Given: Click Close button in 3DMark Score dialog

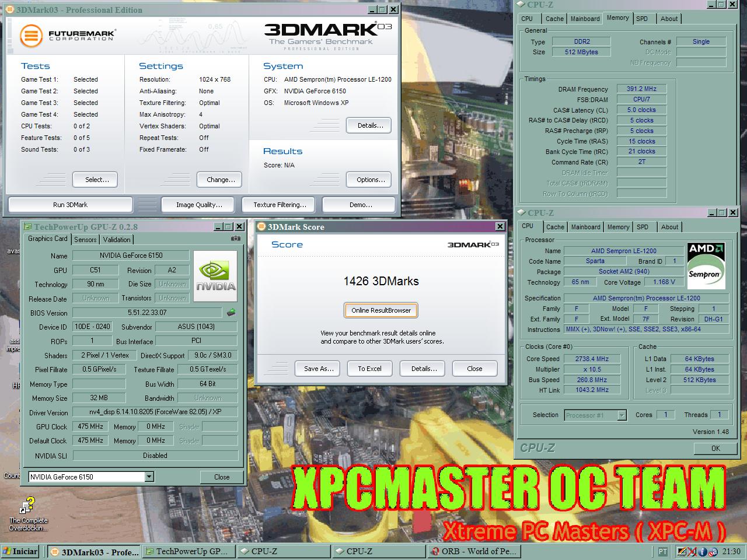Looking at the screenshot, I should (474, 369).
